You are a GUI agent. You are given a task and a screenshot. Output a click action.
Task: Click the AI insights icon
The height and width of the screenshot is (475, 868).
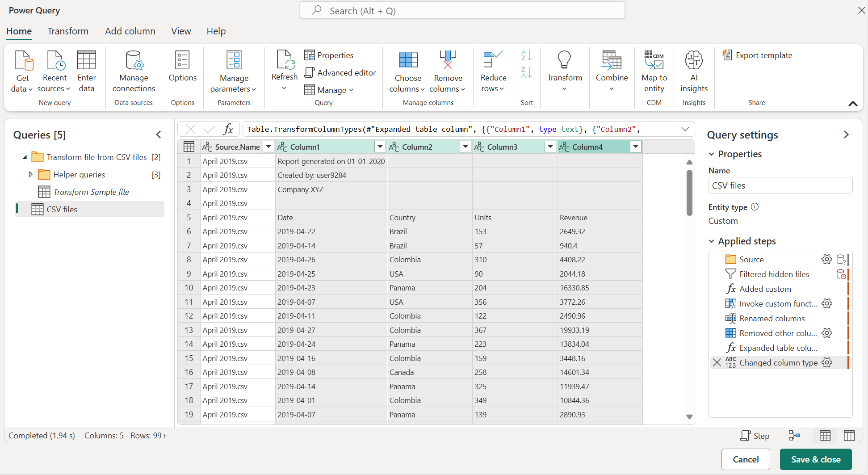[694, 60]
